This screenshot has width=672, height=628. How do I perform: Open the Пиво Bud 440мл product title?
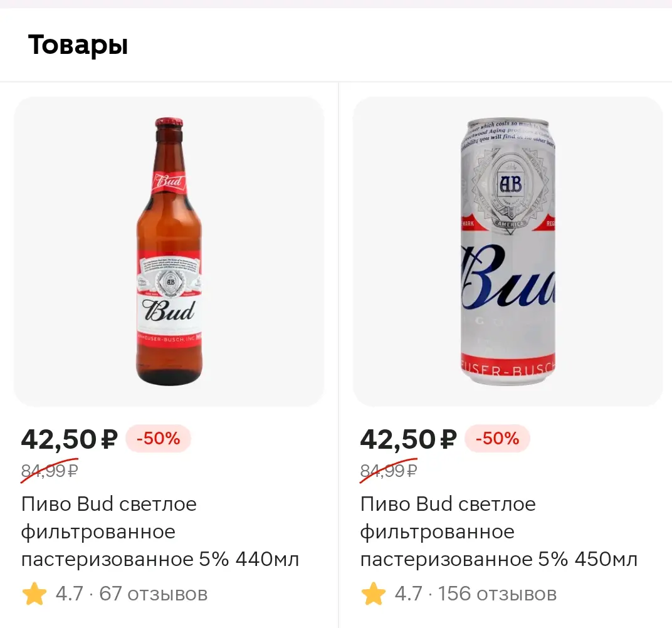coord(160,531)
